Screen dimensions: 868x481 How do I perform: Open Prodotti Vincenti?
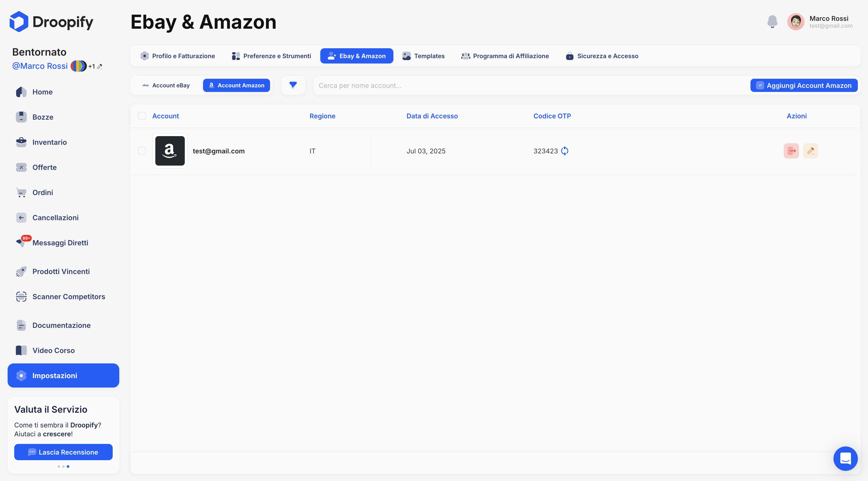(63, 271)
